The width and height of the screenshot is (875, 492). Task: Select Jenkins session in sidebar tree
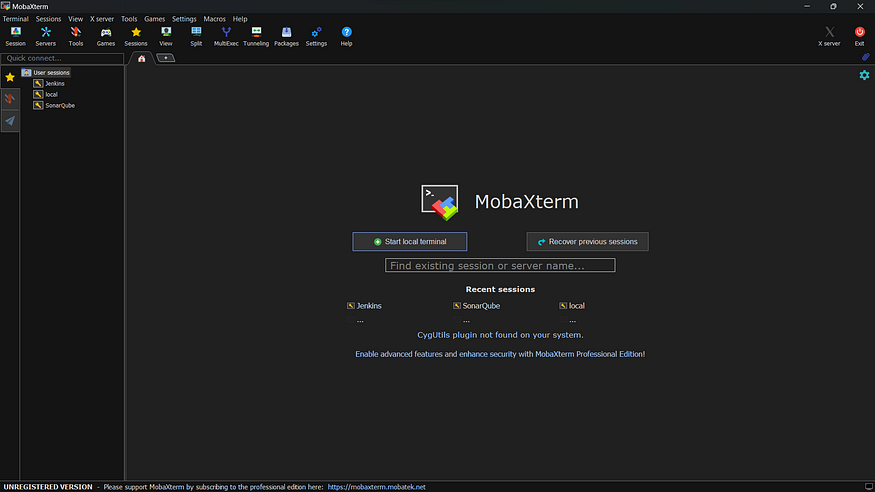click(49, 84)
